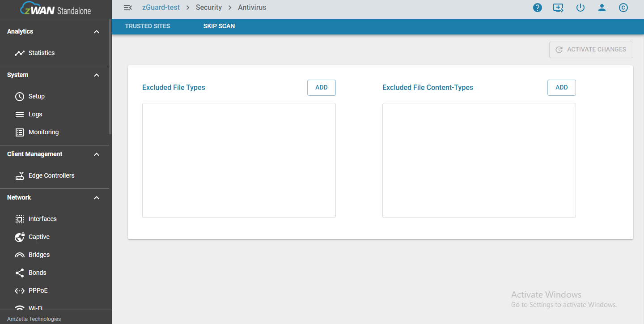Collapse the Network section chevron
This screenshot has height=324, width=644.
97,198
